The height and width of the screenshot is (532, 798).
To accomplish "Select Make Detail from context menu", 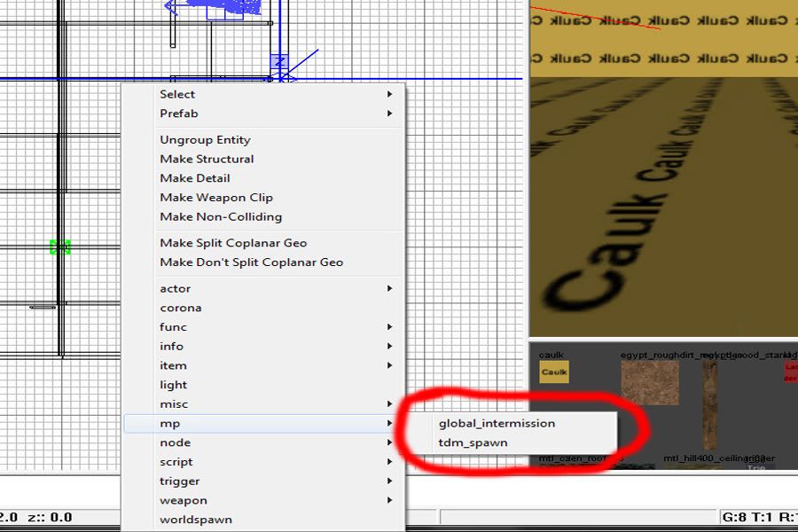I will 195,178.
